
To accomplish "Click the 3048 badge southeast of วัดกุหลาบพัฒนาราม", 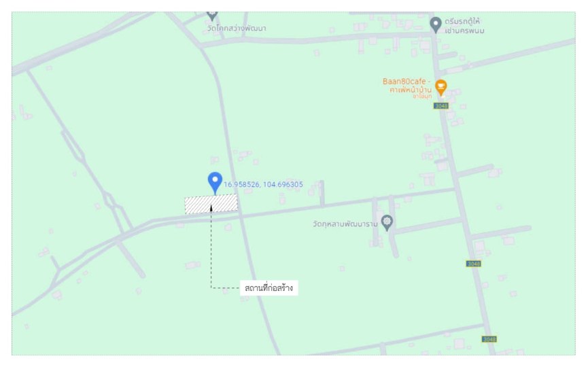I will pos(474,264).
